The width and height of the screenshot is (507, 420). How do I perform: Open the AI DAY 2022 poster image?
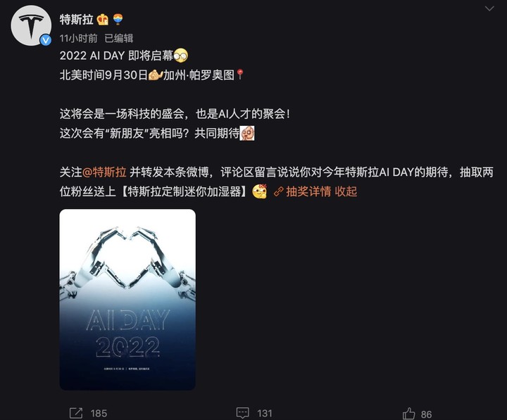coord(127,300)
